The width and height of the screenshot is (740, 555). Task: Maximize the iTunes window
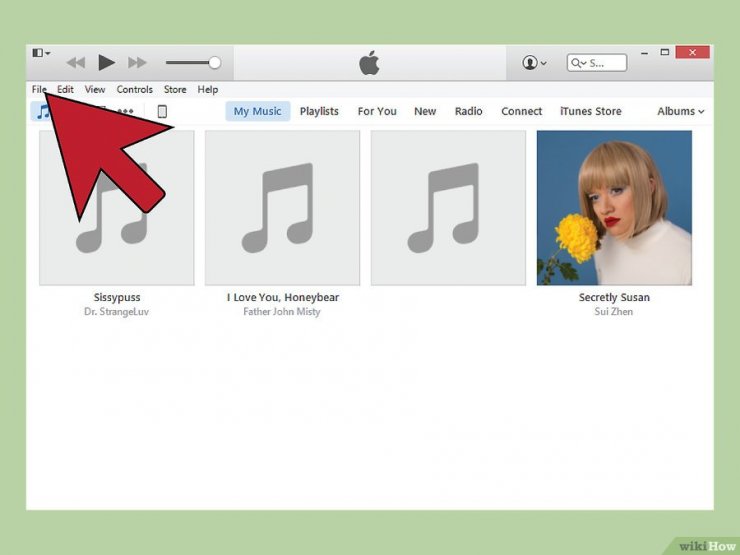click(665, 52)
